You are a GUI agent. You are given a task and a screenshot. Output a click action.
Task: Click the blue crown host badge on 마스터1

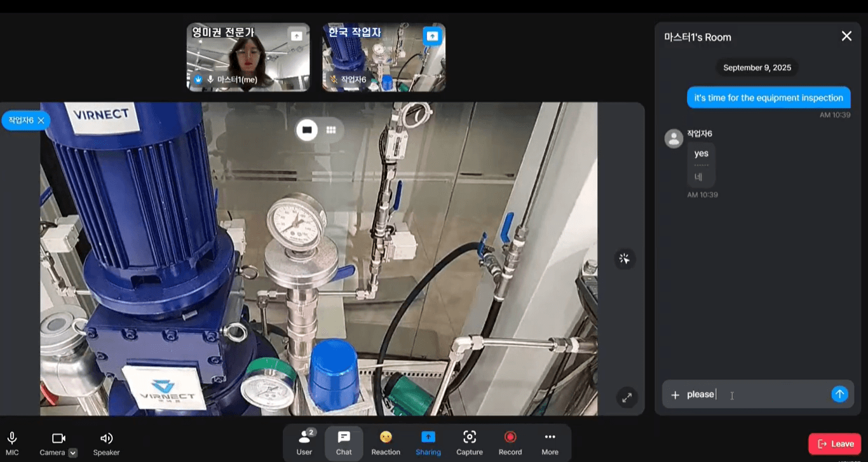[198, 79]
